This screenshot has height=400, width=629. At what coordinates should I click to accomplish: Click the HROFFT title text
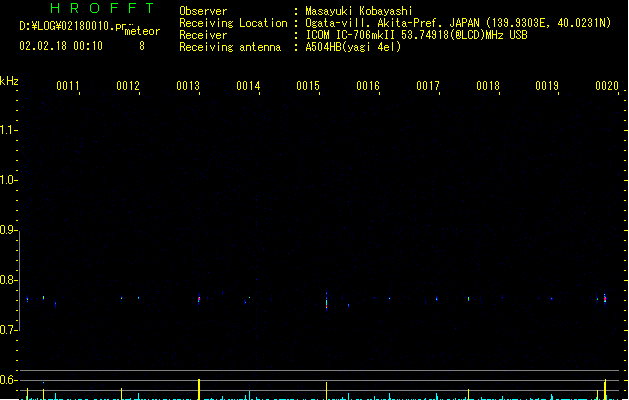pyautogui.click(x=102, y=8)
